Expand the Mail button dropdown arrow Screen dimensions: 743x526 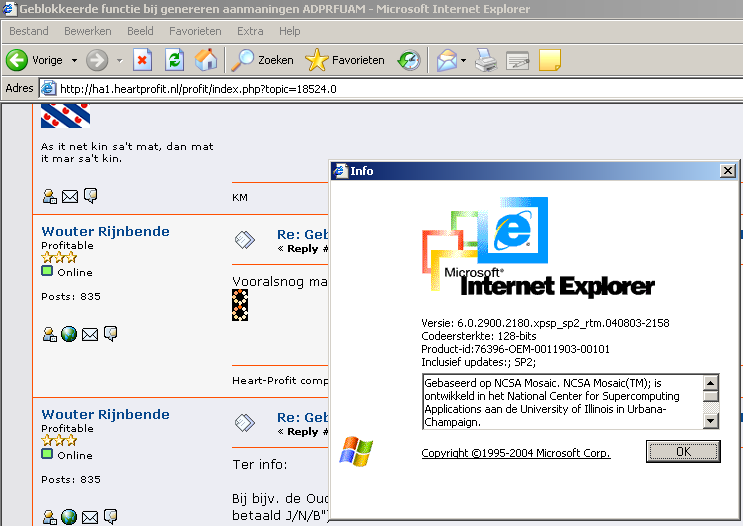point(463,61)
